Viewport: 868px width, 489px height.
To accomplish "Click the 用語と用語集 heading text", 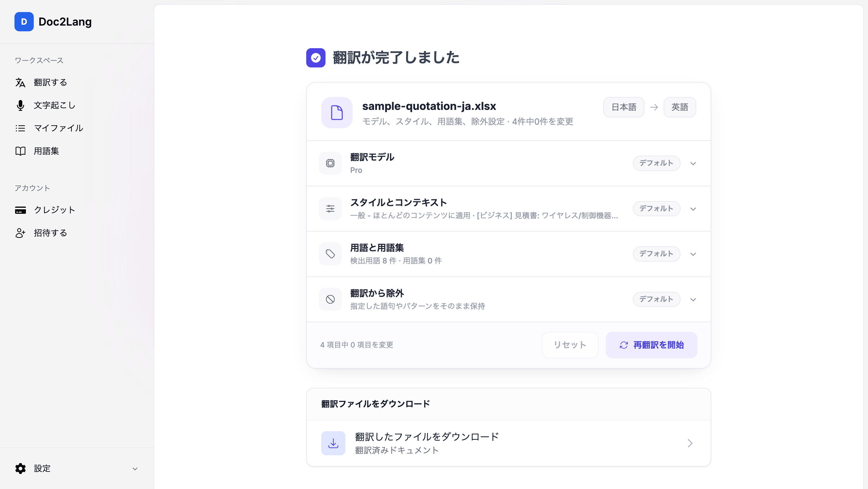I will [x=377, y=248].
